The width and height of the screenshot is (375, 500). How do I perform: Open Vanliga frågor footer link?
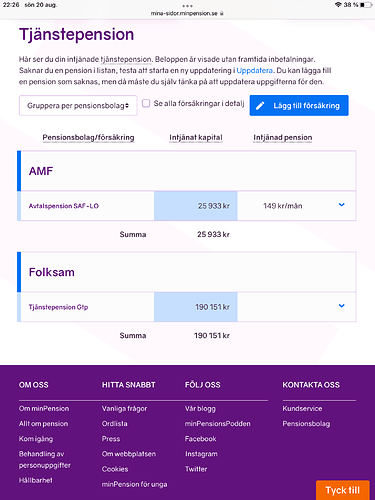coord(124,409)
